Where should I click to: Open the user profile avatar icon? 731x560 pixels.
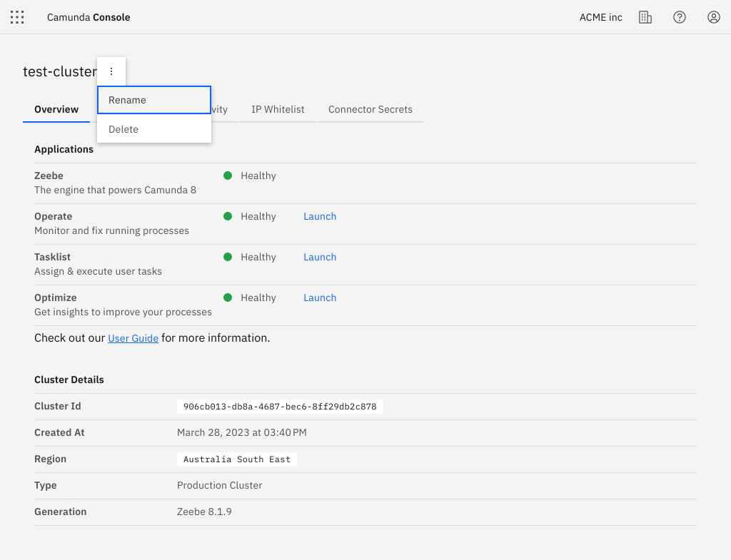[x=714, y=17]
